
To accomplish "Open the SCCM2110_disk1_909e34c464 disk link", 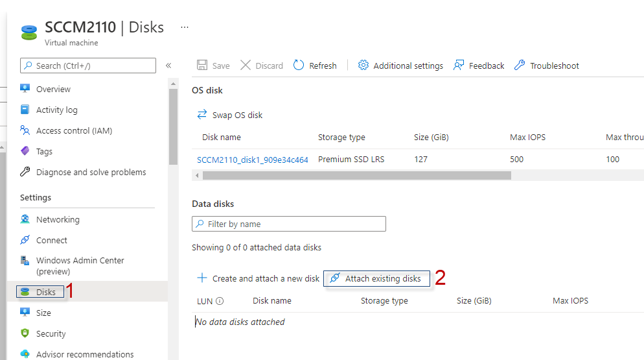I will [x=253, y=160].
